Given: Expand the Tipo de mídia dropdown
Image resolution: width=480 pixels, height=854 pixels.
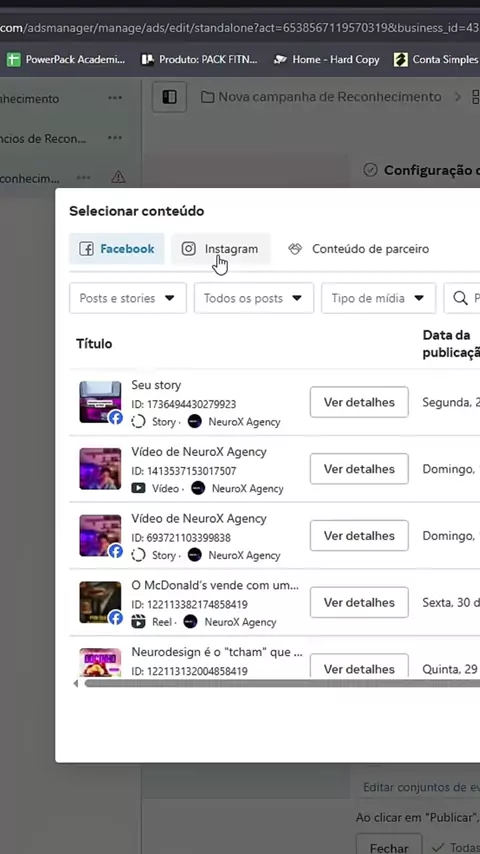Looking at the screenshot, I should pos(379,298).
